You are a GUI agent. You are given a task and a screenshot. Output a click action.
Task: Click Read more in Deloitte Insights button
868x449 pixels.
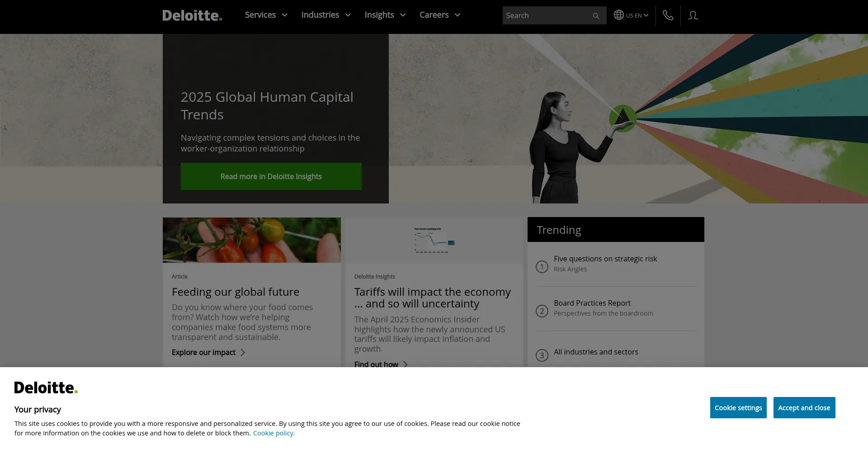point(271,176)
